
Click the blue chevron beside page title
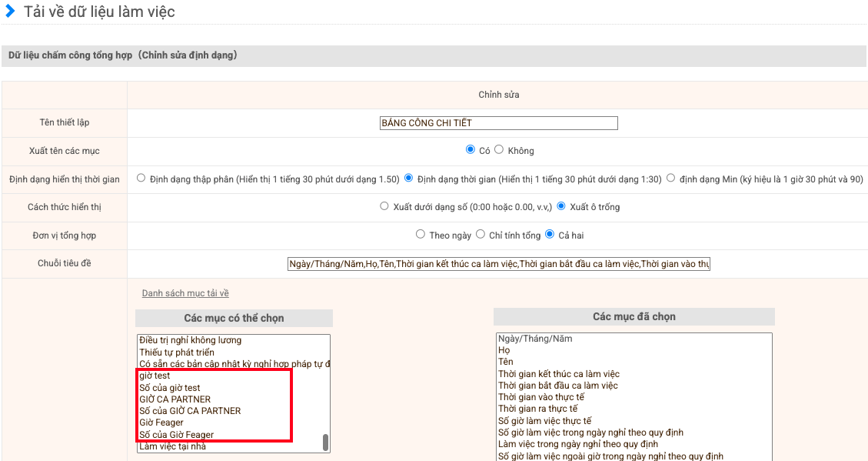[x=10, y=12]
